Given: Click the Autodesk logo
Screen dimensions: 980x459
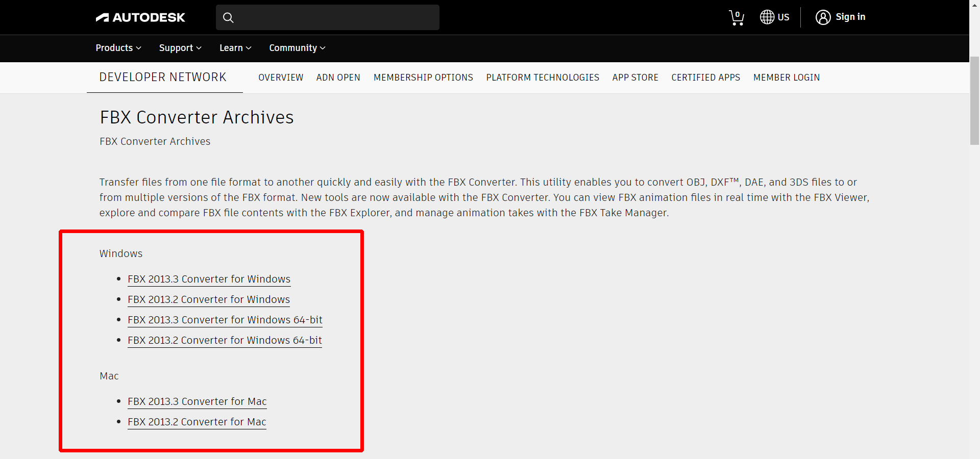Looking at the screenshot, I should pyautogui.click(x=140, y=17).
